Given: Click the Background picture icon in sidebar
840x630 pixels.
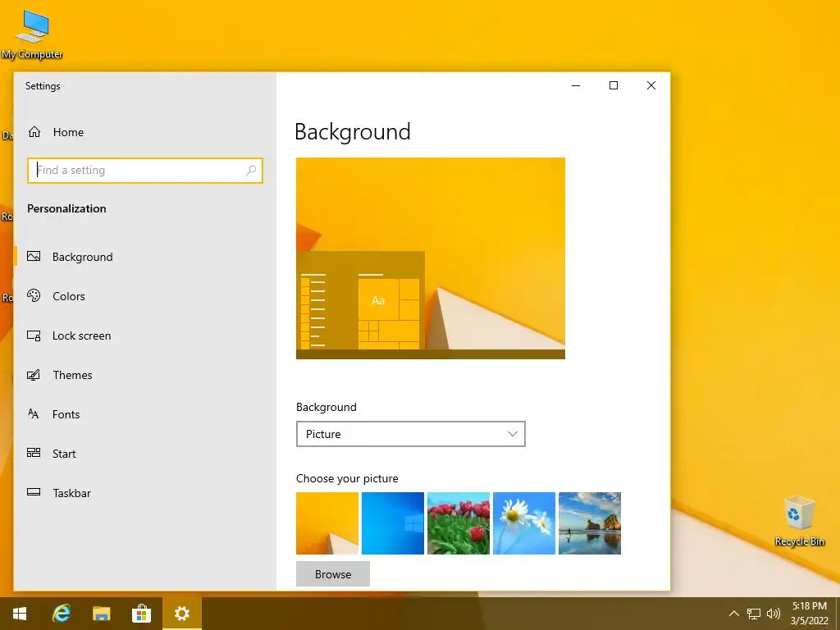Looking at the screenshot, I should pos(34,257).
